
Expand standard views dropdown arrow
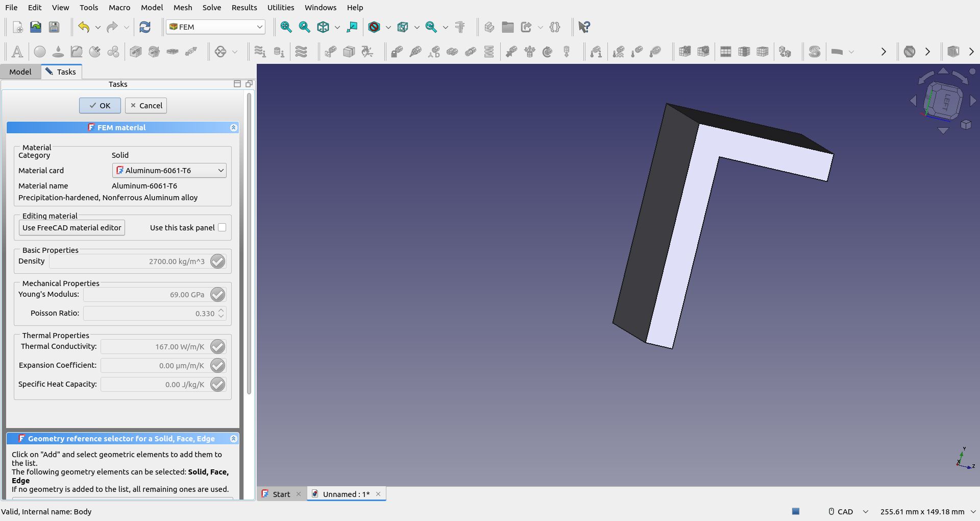click(x=337, y=27)
